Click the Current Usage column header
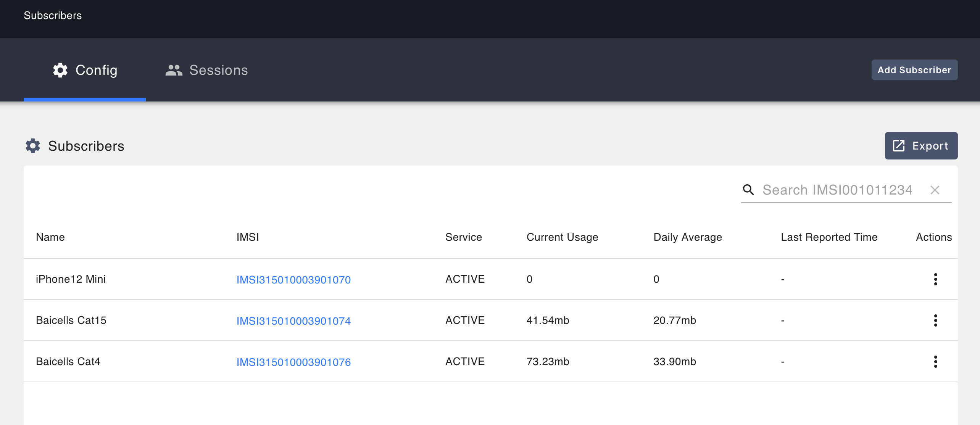This screenshot has height=425, width=980. 562,237
